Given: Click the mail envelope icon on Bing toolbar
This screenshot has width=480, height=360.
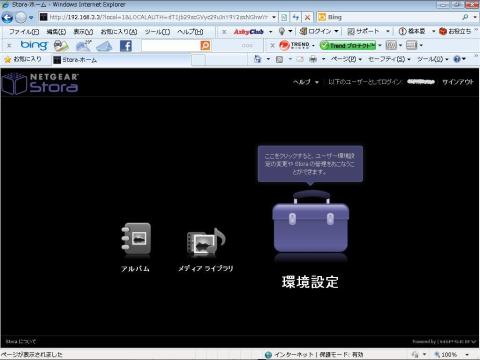Looking at the screenshot, I should 104,46.
